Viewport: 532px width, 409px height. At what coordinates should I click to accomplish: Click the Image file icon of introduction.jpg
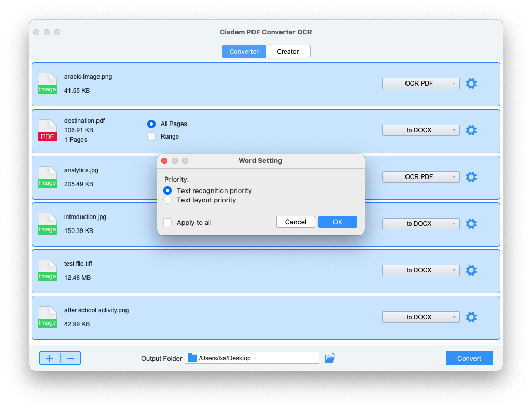[x=48, y=224]
